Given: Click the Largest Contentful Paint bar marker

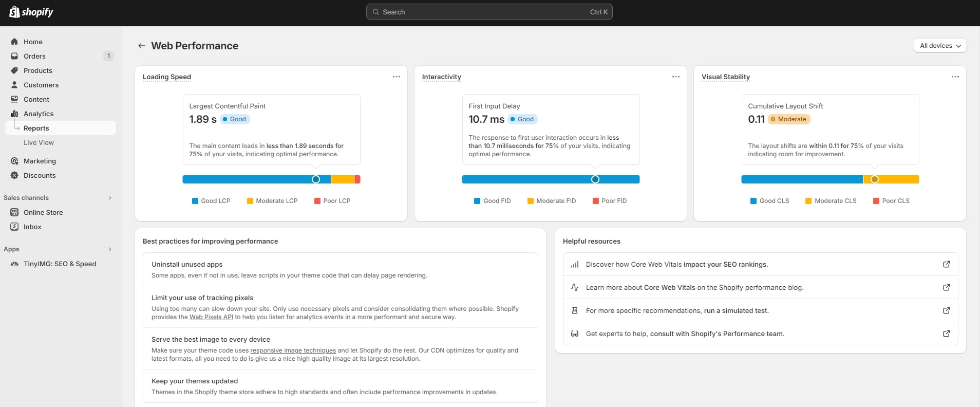Looking at the screenshot, I should pyautogui.click(x=316, y=179).
